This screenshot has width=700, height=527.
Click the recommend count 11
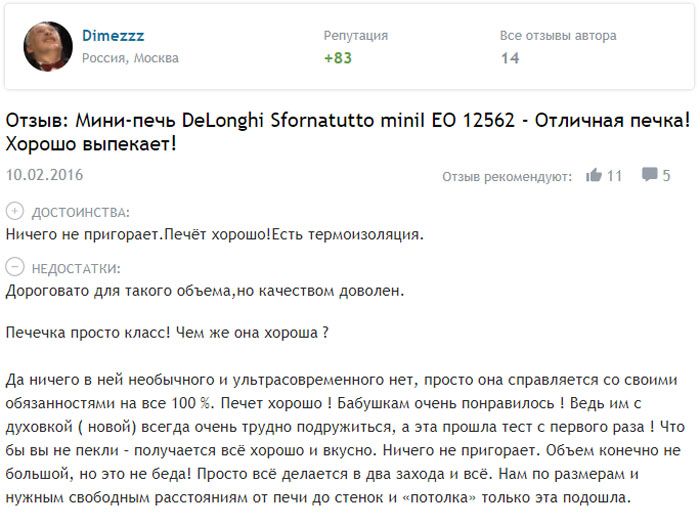tap(614, 176)
